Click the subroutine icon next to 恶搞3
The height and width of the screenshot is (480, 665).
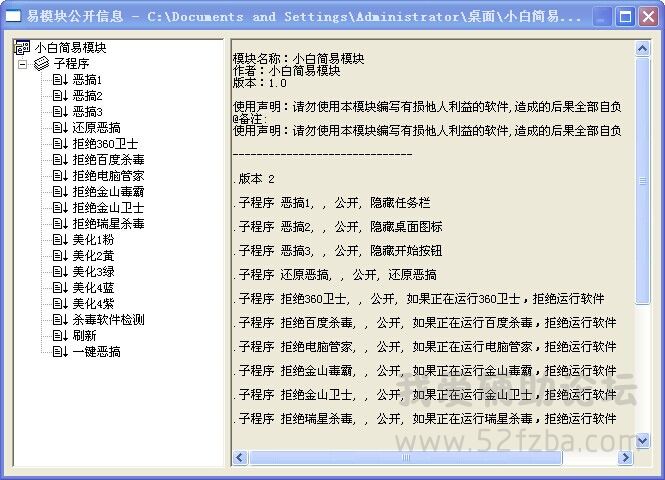click(x=60, y=112)
